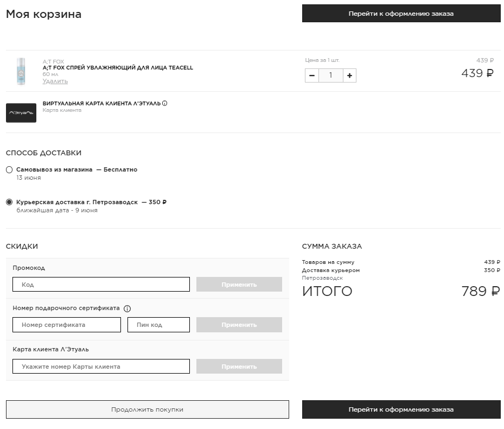Viewport: 504px width, 429px height.
Task: Click info icon beside gift certificate label
Action: (x=127, y=308)
